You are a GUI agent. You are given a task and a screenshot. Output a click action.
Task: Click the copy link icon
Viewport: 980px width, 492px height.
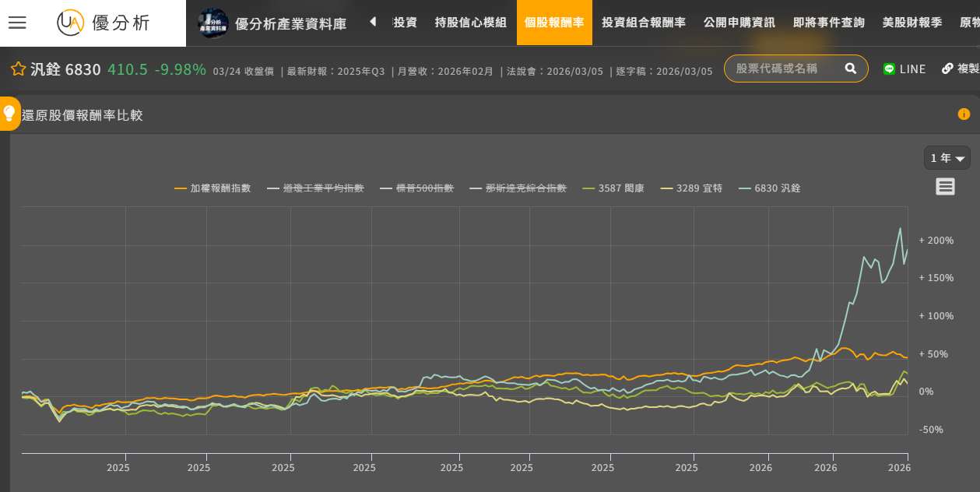(947, 69)
